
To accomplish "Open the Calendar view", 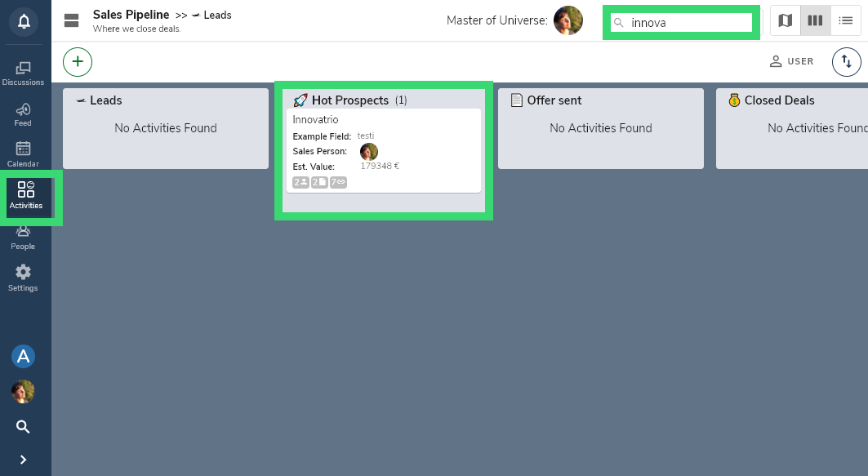I will 23,154.
